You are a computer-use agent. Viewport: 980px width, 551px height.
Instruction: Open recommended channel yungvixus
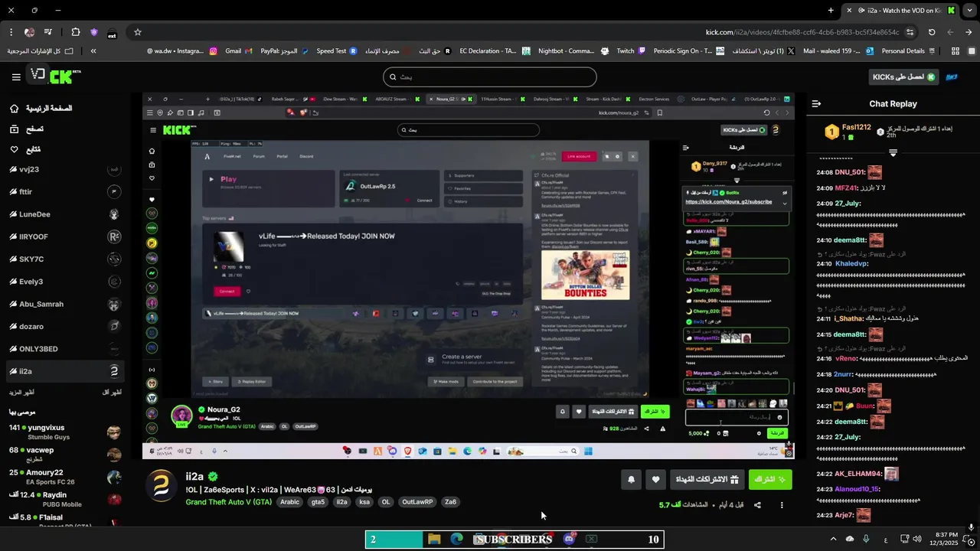coord(64,432)
